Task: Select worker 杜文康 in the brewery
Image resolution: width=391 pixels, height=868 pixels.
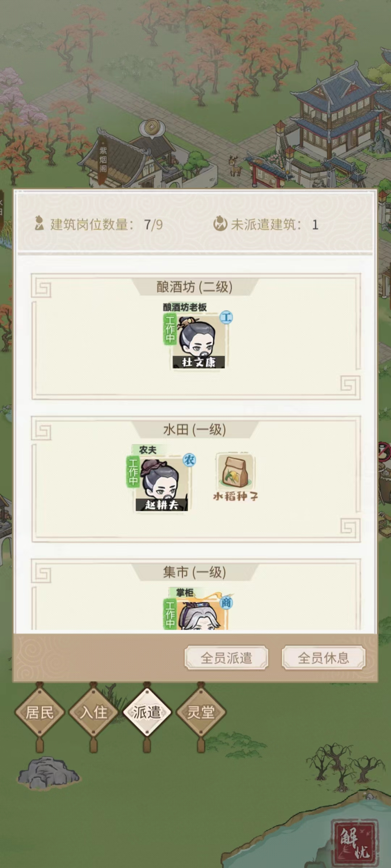Action: click(x=198, y=341)
